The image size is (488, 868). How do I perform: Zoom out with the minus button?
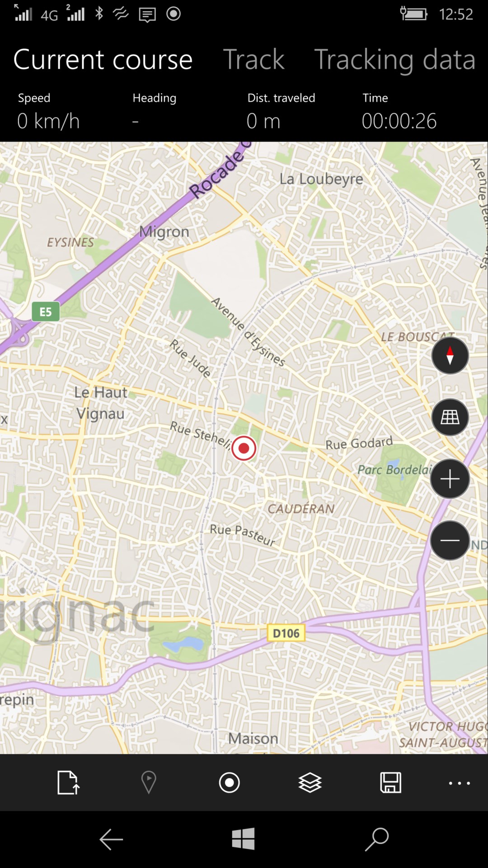pyautogui.click(x=450, y=540)
